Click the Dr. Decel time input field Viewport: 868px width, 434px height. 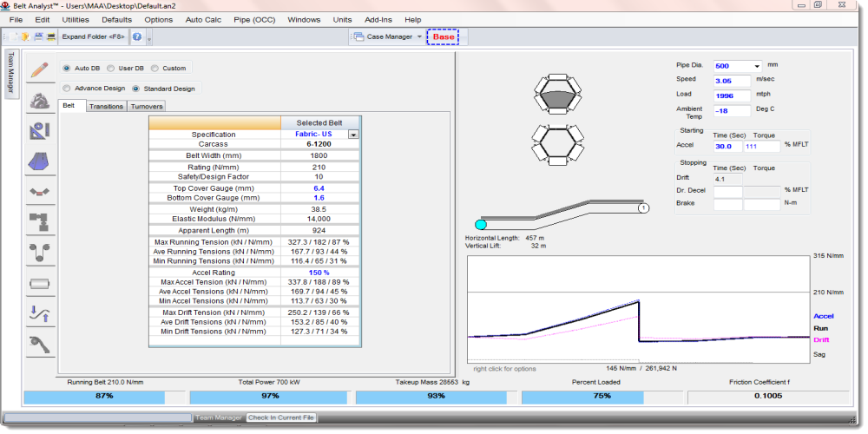(x=728, y=192)
